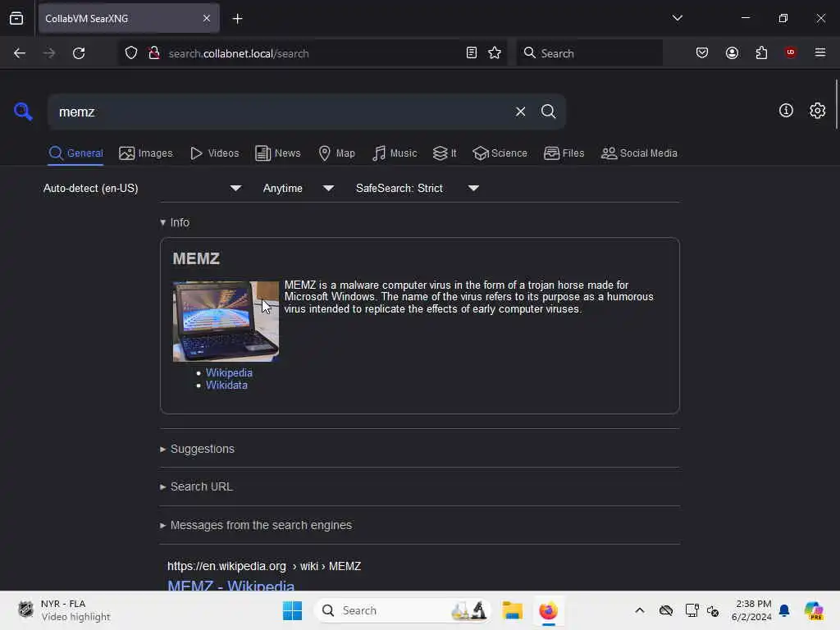Switch to News category
The width and height of the screenshot is (840, 630).
(x=277, y=153)
